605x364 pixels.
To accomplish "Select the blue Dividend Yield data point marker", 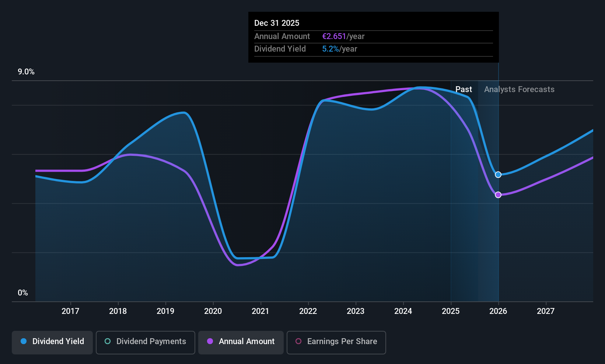I will [x=498, y=175].
